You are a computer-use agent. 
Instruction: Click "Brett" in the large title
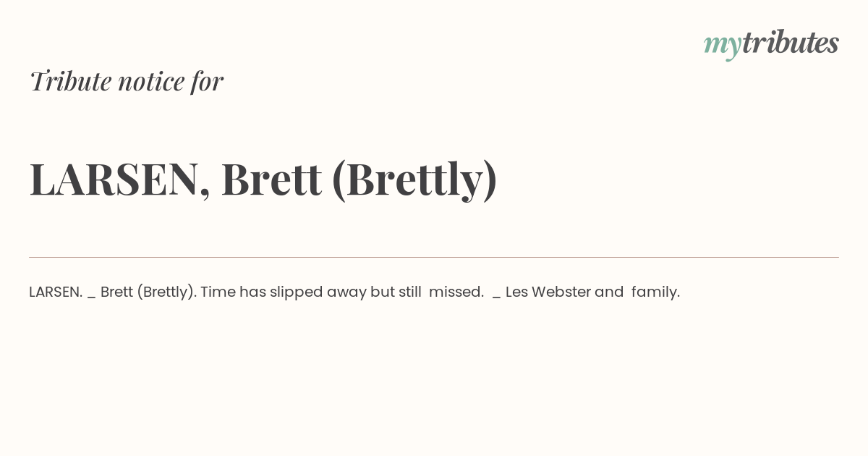point(271,179)
